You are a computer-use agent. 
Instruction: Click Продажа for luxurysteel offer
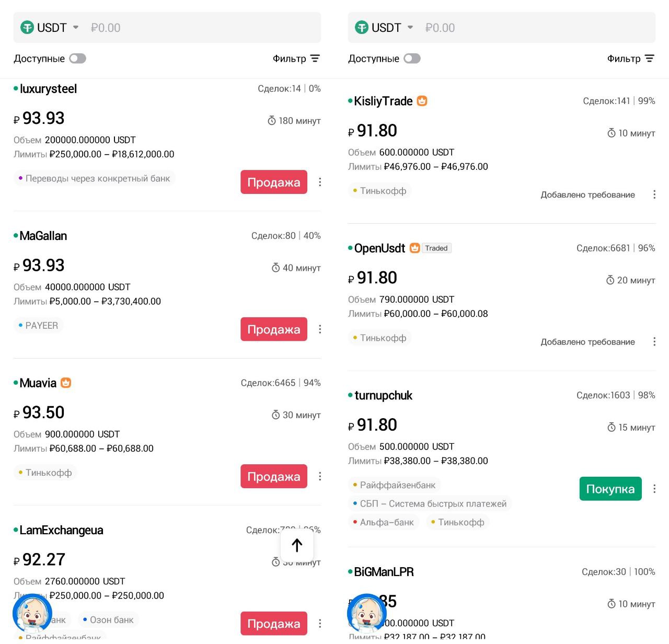(x=274, y=182)
